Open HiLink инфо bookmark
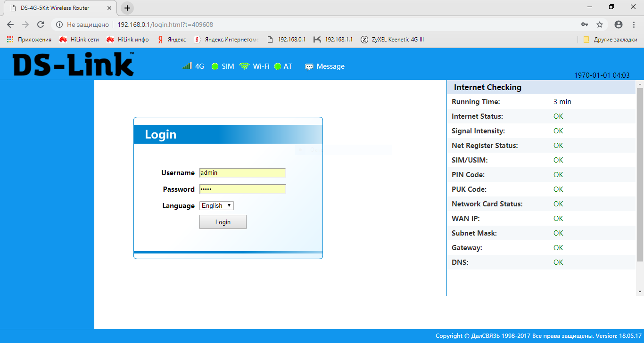This screenshot has height=343, width=644. click(128, 40)
